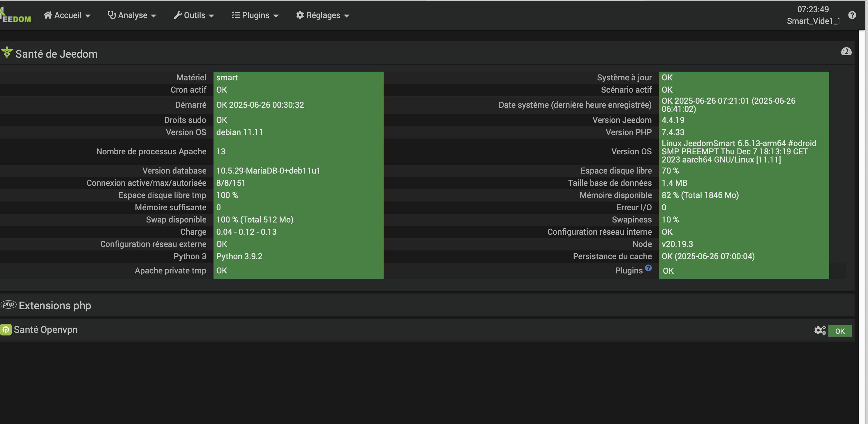Click the Smart_Vide1 box name in navbar

[813, 21]
